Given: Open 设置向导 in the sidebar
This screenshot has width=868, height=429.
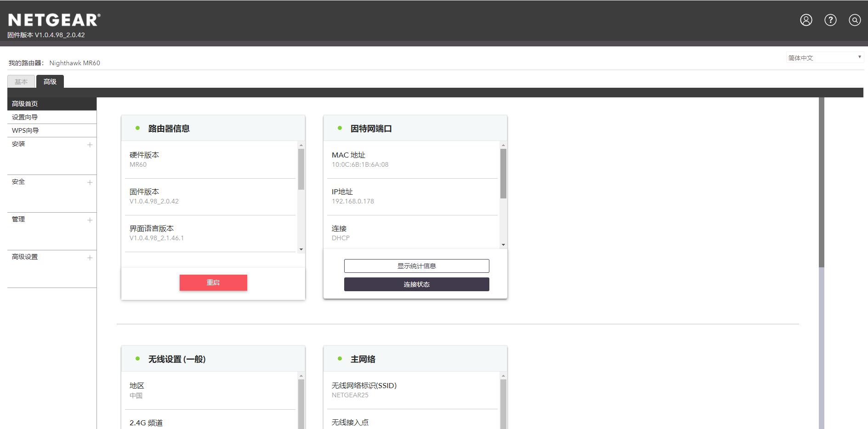Looking at the screenshot, I should click(x=25, y=117).
